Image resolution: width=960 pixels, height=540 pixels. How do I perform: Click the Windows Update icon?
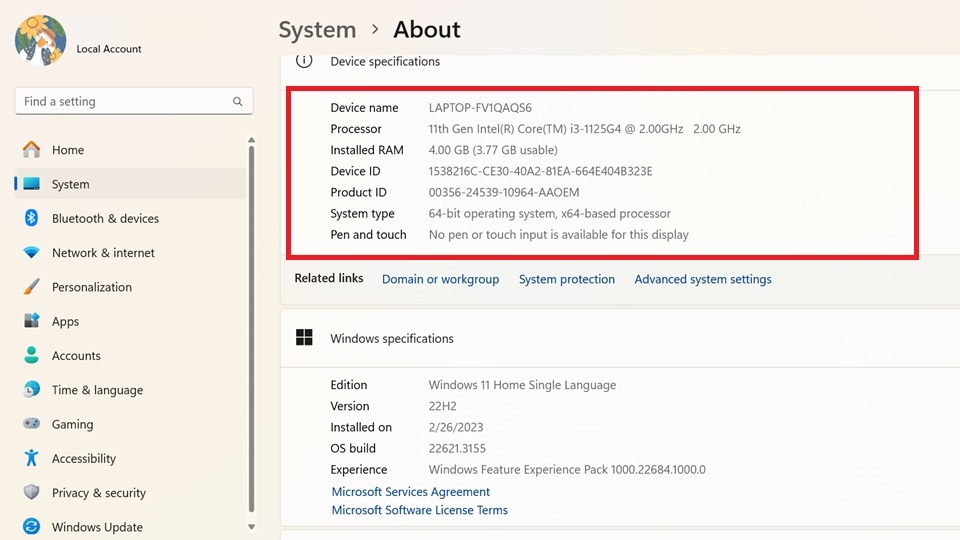pos(31,527)
